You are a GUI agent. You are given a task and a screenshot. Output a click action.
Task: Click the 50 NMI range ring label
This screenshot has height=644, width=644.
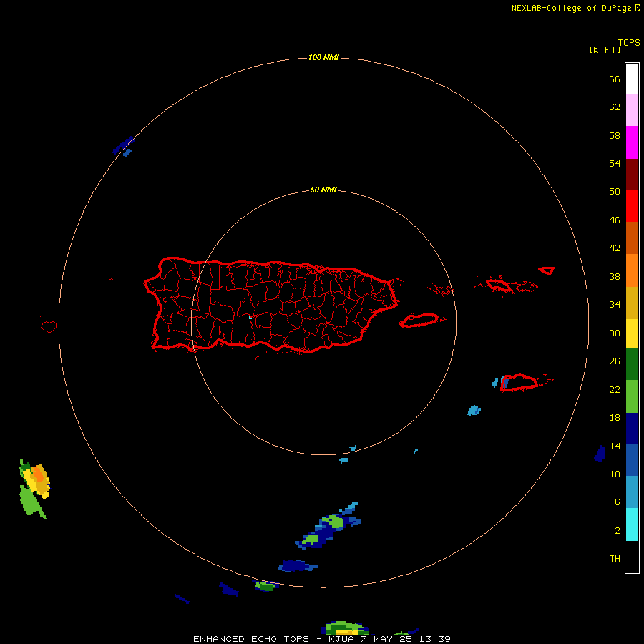click(323, 190)
